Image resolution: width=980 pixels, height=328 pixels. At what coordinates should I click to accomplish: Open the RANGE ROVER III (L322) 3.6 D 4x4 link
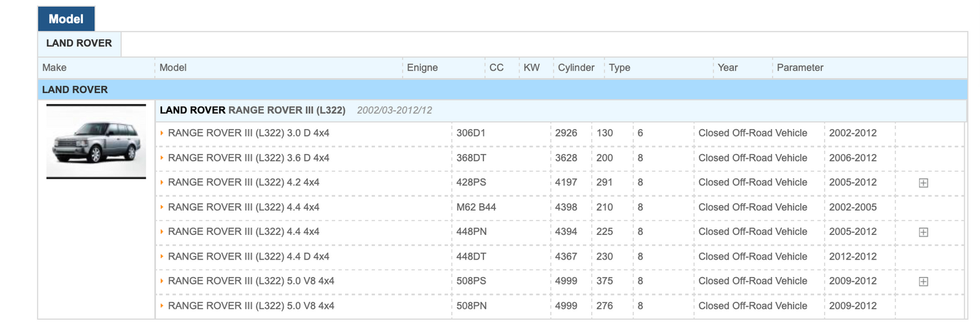pyautogui.click(x=248, y=158)
